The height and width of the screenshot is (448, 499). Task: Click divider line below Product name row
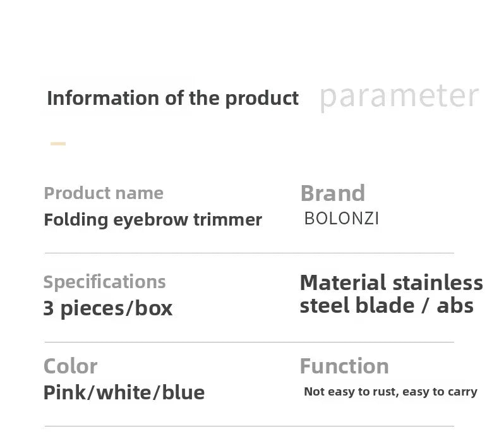point(249,253)
